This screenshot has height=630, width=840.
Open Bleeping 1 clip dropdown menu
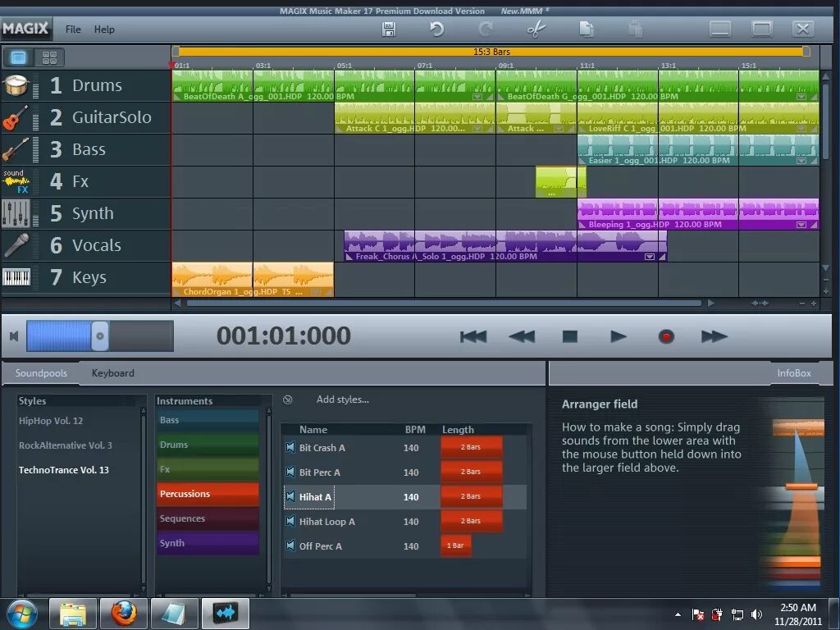click(x=801, y=225)
